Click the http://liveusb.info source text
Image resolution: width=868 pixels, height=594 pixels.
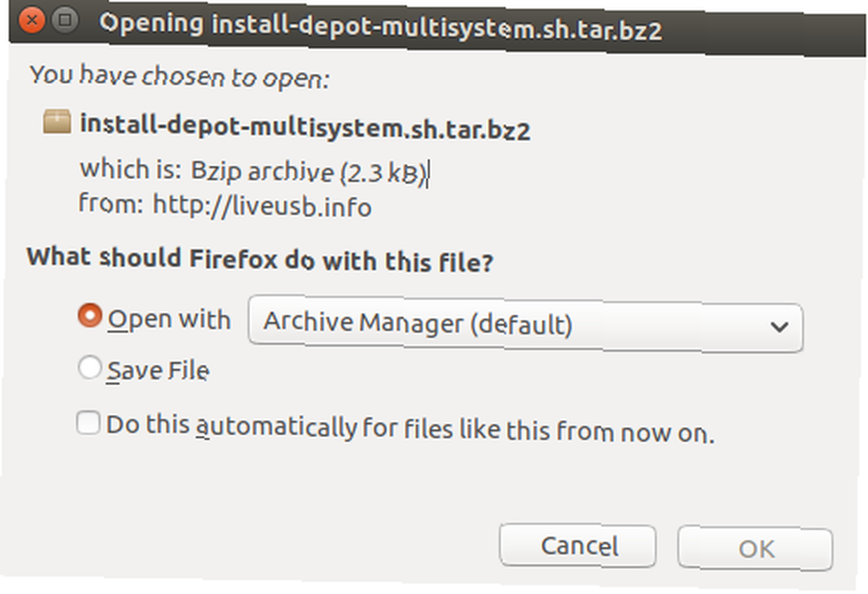[x=262, y=205]
